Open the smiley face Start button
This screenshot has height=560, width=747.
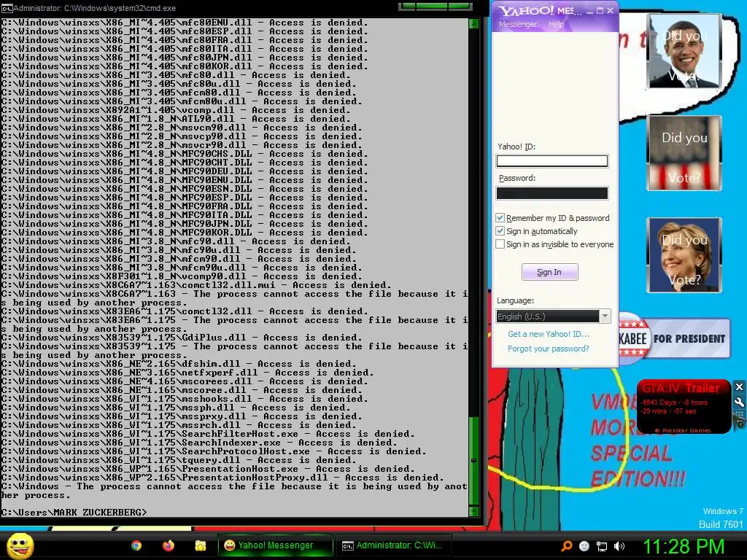20,545
